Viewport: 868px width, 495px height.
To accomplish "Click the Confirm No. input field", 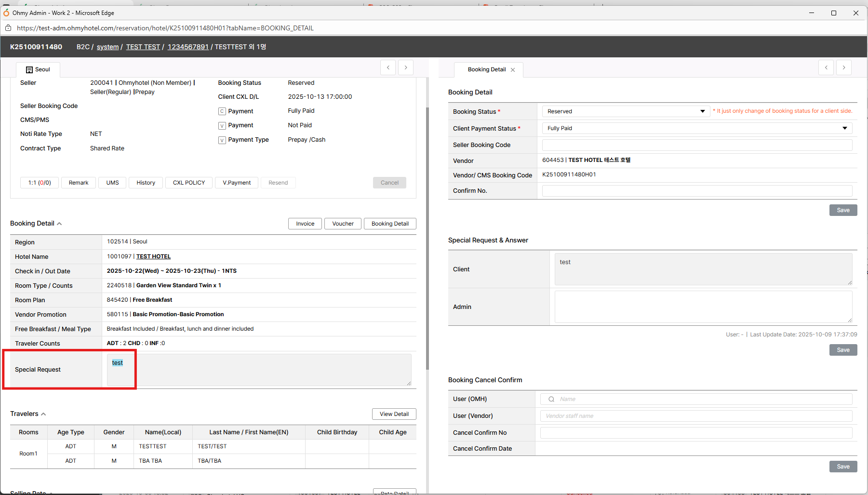I will point(696,191).
